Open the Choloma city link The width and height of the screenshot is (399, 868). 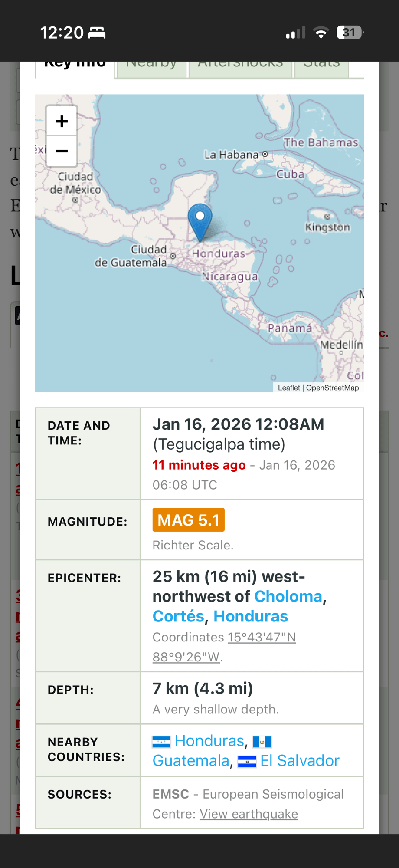point(288,596)
